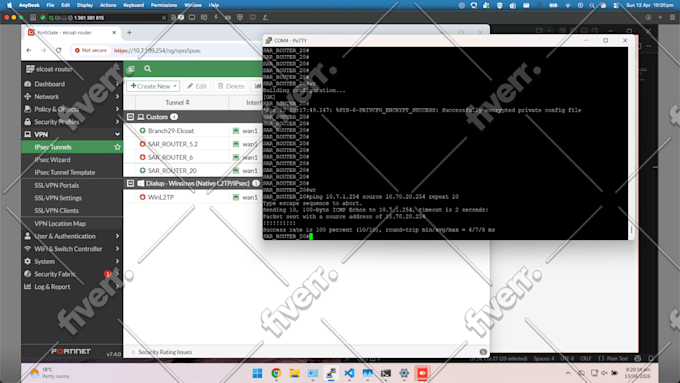Image resolution: width=680 pixels, height=383 pixels.
Task: Click the AnyDesk whiteboard pen icon
Action: [265, 17]
